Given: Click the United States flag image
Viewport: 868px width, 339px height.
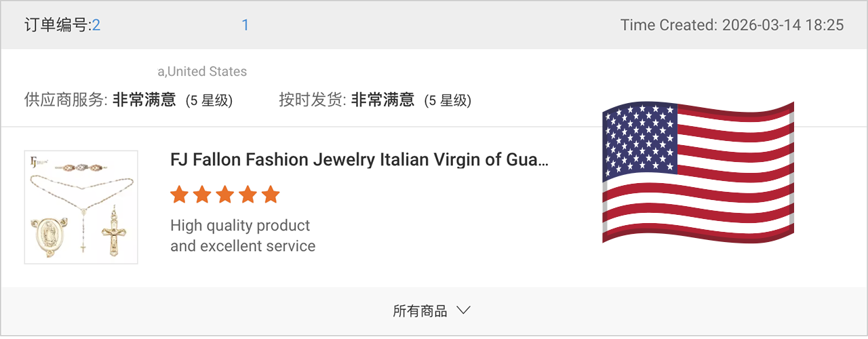Looking at the screenshot, I should 698,172.
